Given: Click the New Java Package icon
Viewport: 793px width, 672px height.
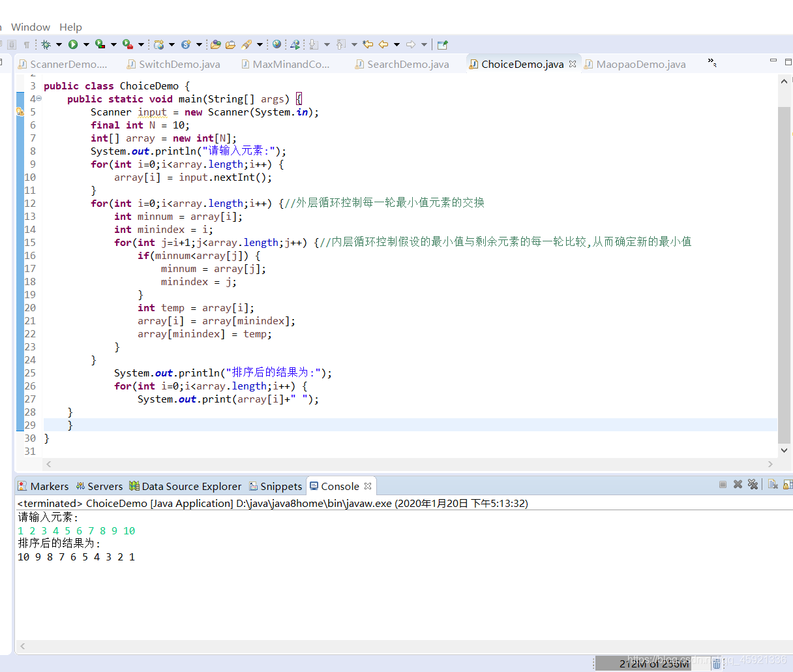Looking at the screenshot, I should [x=158, y=44].
